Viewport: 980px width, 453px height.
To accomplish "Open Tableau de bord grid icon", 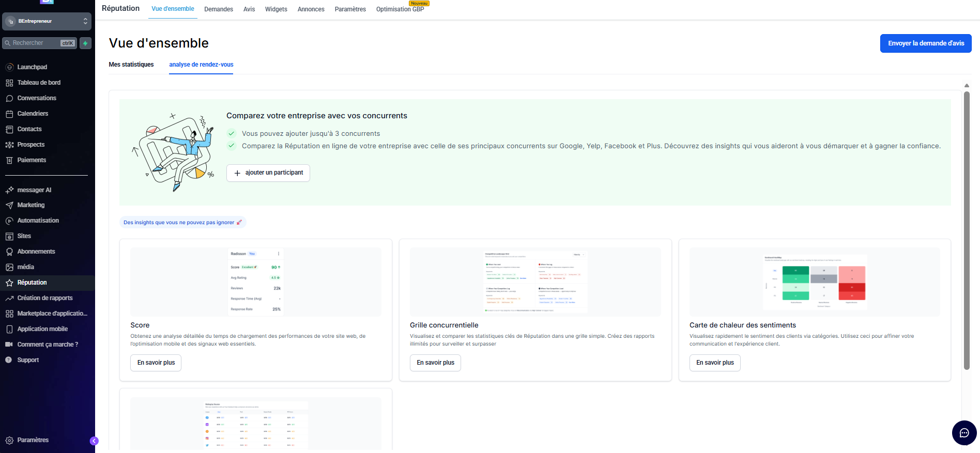I will [9, 83].
